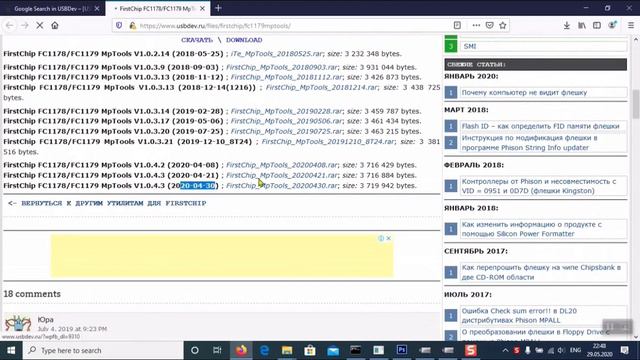Save page to Pocket icon
The image size is (640, 360).
[x=489, y=25]
